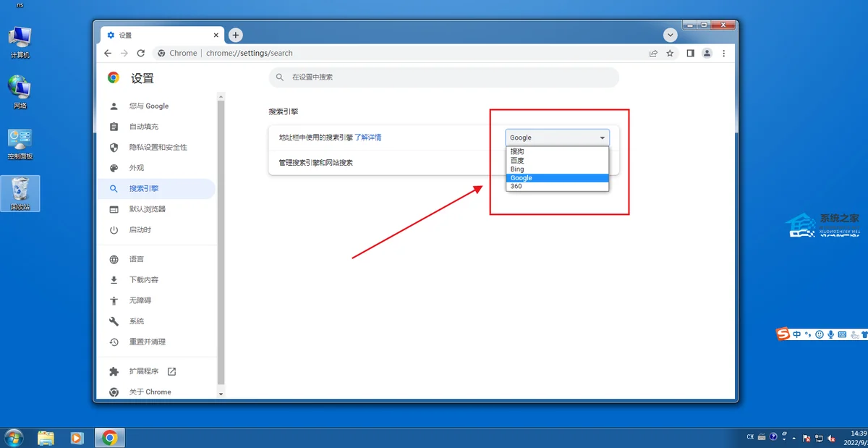Click the reload page icon

140,53
